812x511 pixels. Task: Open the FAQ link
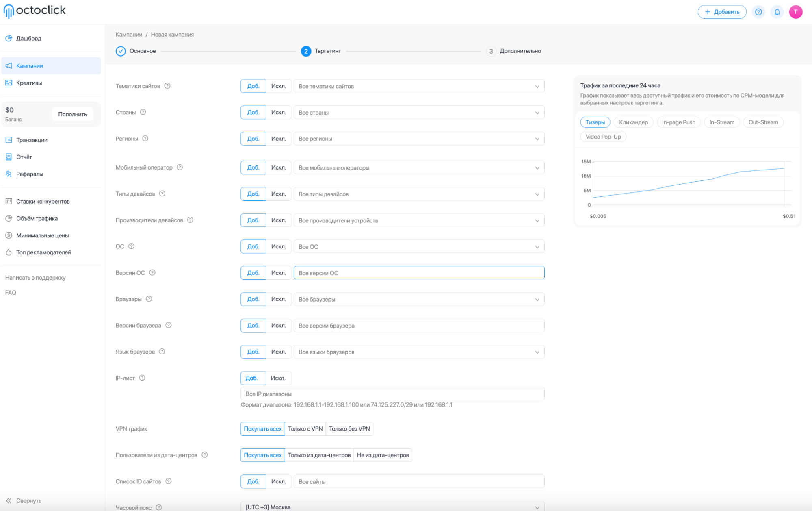(x=11, y=293)
